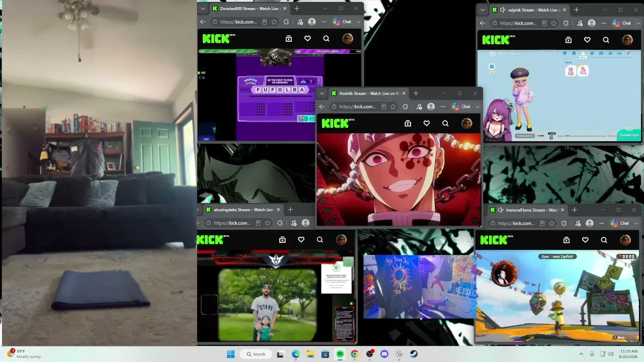The image size is (644, 362).
Task: Open the browse clips icon in abuzingdabz window
Action: pos(282,240)
